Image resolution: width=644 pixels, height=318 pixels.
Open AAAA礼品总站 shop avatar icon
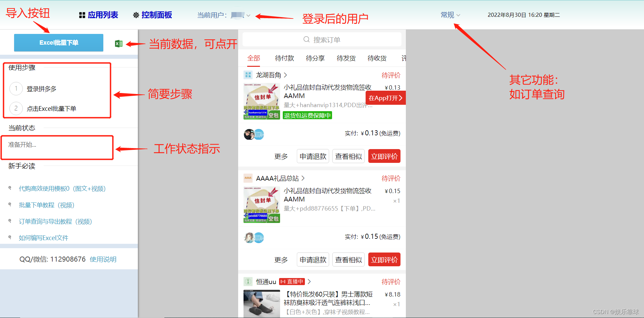click(x=248, y=178)
